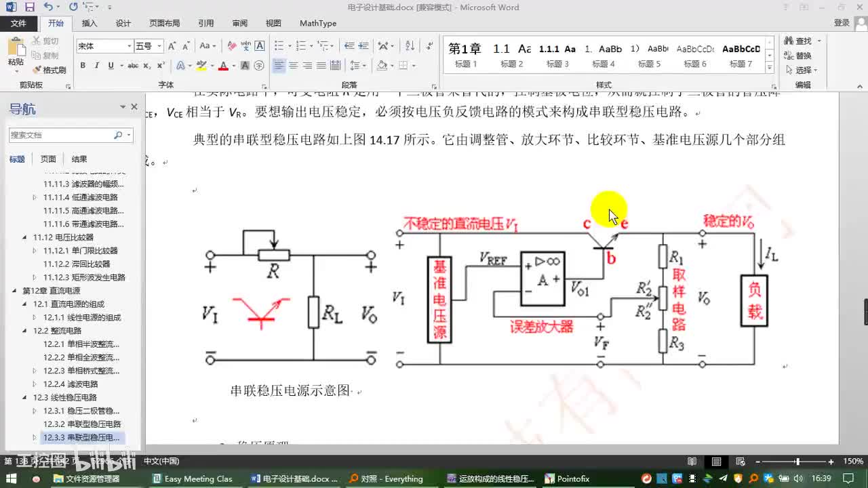Increase paragraph indent
Image resolution: width=868 pixels, height=488 pixels.
coord(364,46)
